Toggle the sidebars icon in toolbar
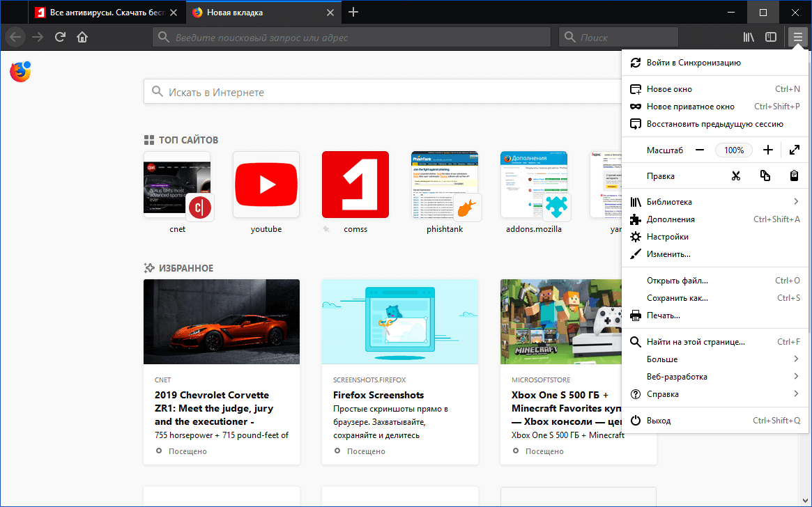Viewport: 812px width, 507px height. 771,36
